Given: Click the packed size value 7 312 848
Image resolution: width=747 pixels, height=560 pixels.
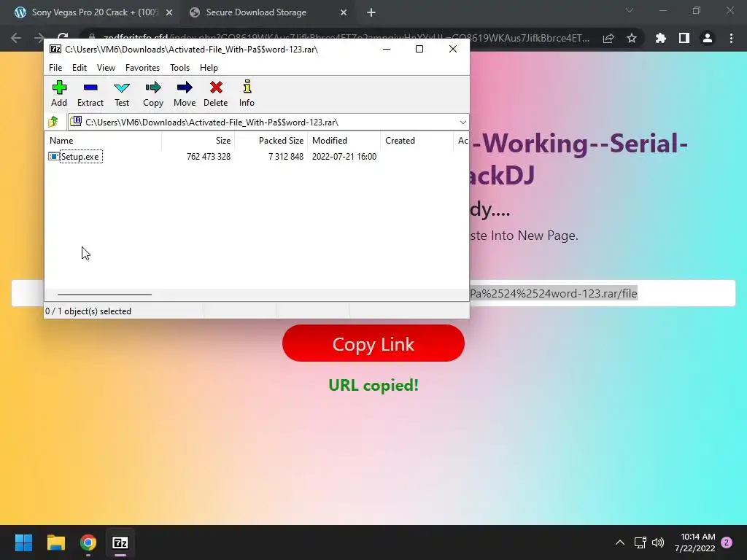Looking at the screenshot, I should pos(286,157).
